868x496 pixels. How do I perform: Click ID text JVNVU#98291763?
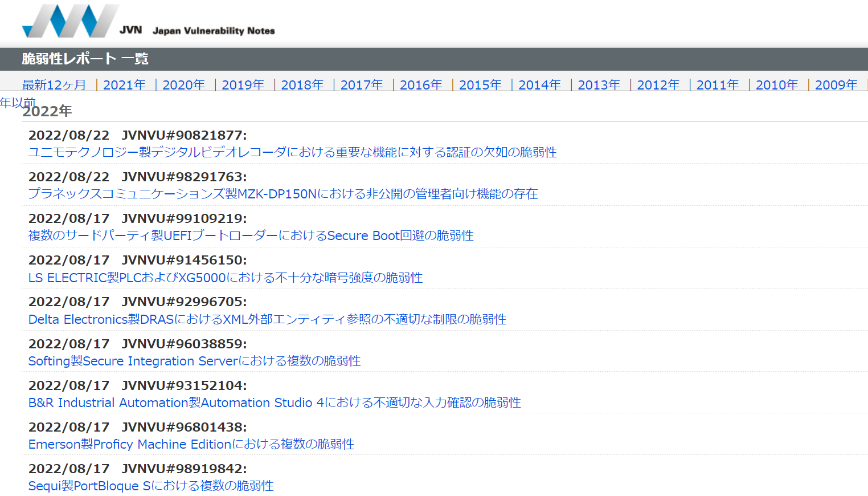pyautogui.click(x=184, y=177)
